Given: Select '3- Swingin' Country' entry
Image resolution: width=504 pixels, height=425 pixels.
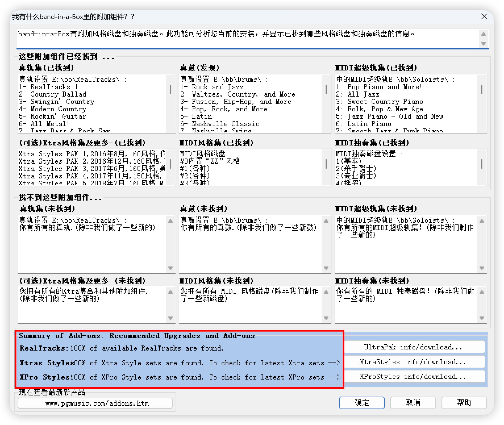Looking at the screenshot, I should pos(57,102).
